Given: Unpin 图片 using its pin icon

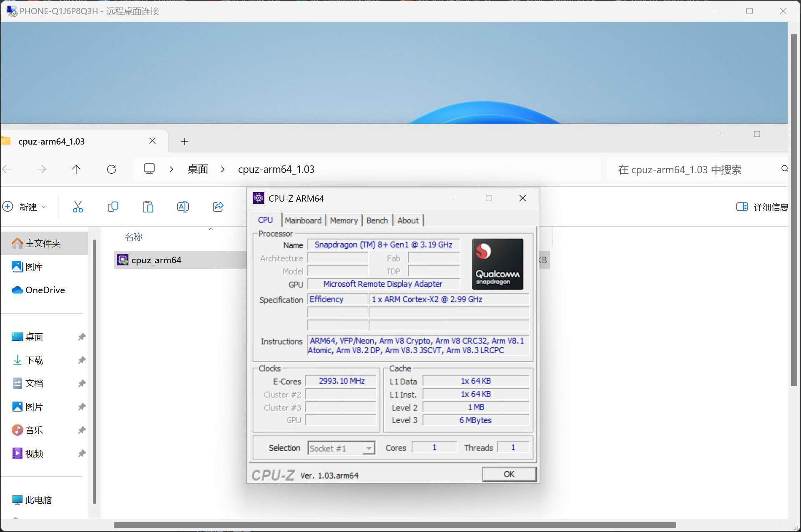Looking at the screenshot, I should (82, 407).
